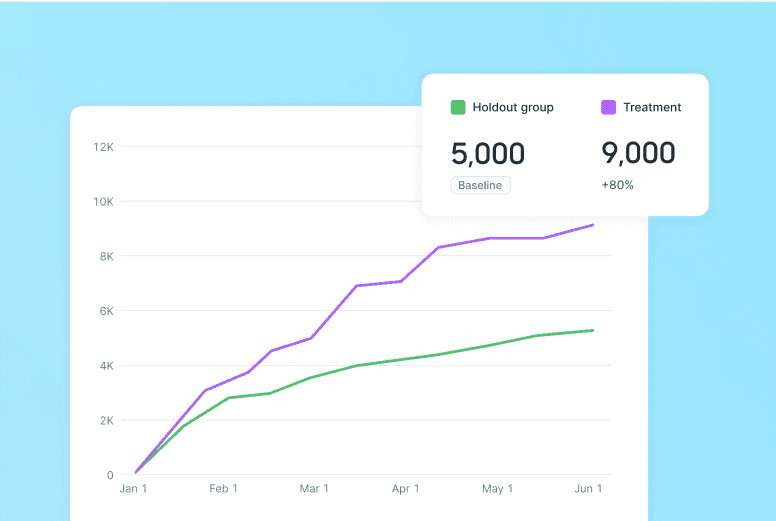Click the 5,000 holdout value
The image size is (776, 521).
click(488, 153)
